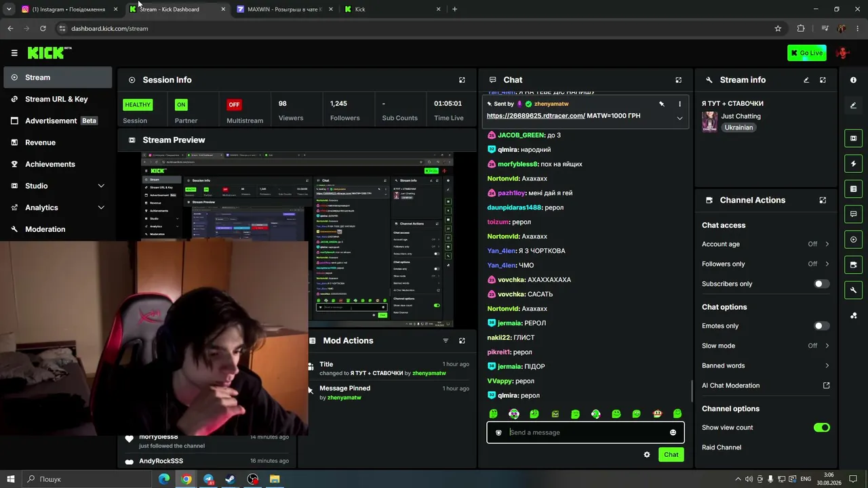Click the Kick logo in the header

pyautogui.click(x=50, y=53)
